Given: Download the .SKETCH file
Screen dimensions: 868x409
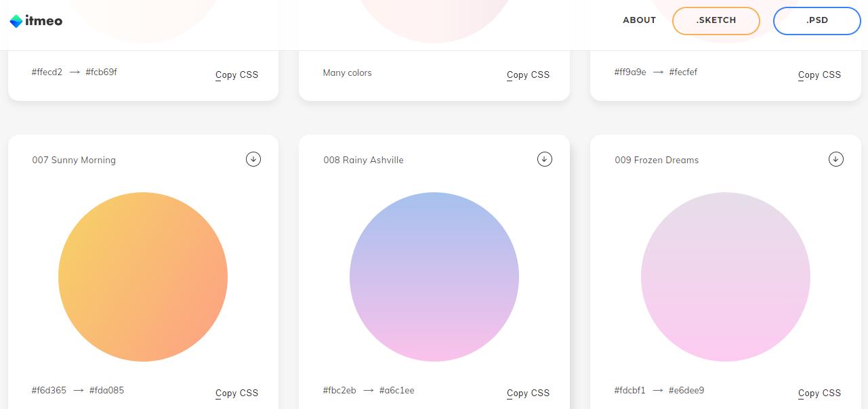Looking at the screenshot, I should pyautogui.click(x=716, y=20).
